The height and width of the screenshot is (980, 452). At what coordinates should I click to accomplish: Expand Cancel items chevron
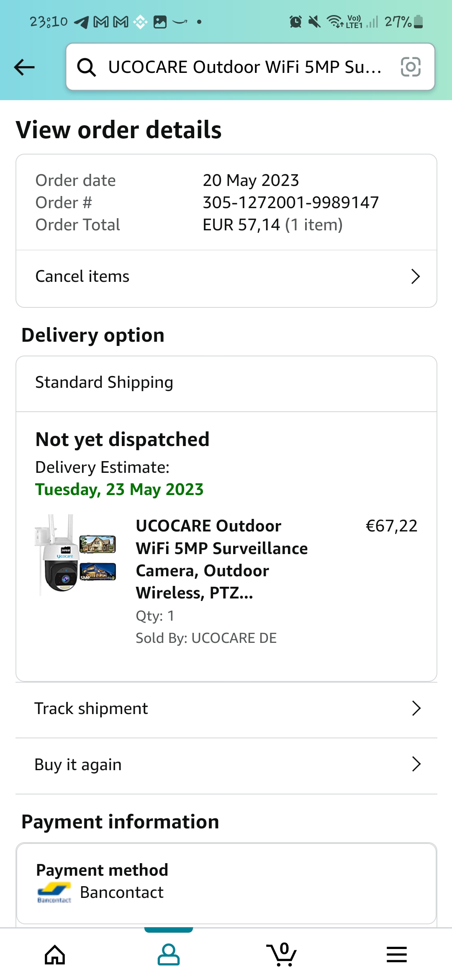415,276
